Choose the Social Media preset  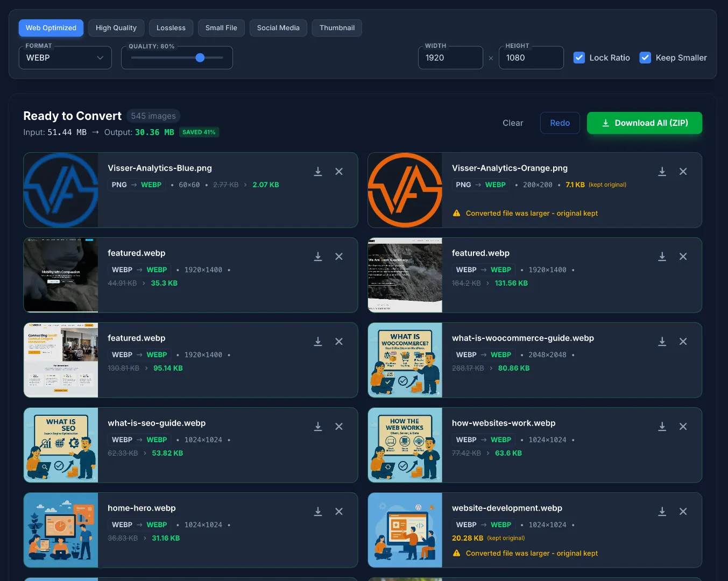pyautogui.click(x=278, y=28)
